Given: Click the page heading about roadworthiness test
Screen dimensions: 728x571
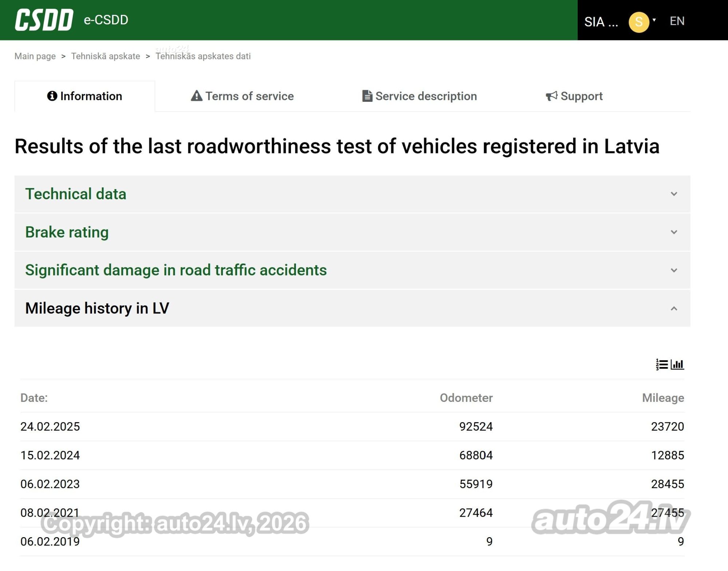Looking at the screenshot, I should point(337,146).
